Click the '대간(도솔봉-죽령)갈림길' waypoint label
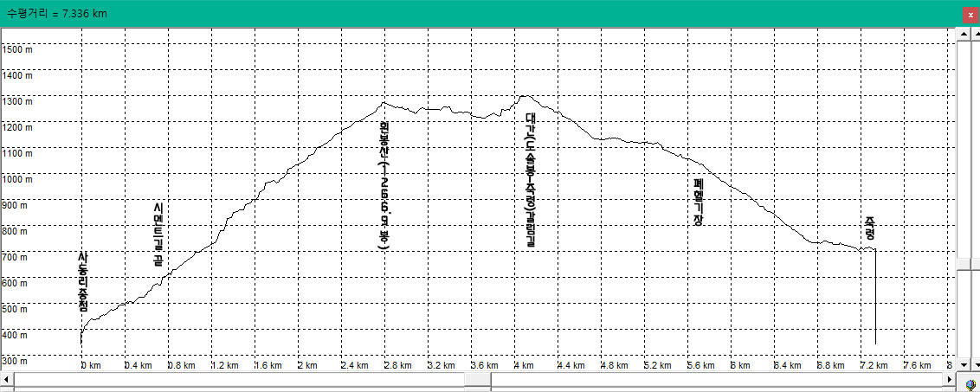 531,180
